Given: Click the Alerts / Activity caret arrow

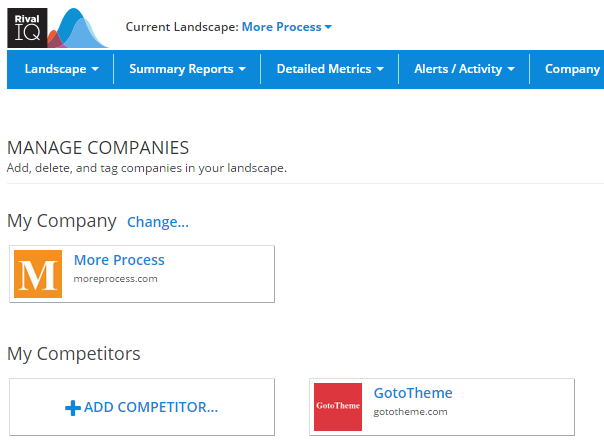Looking at the screenshot, I should coord(511,69).
